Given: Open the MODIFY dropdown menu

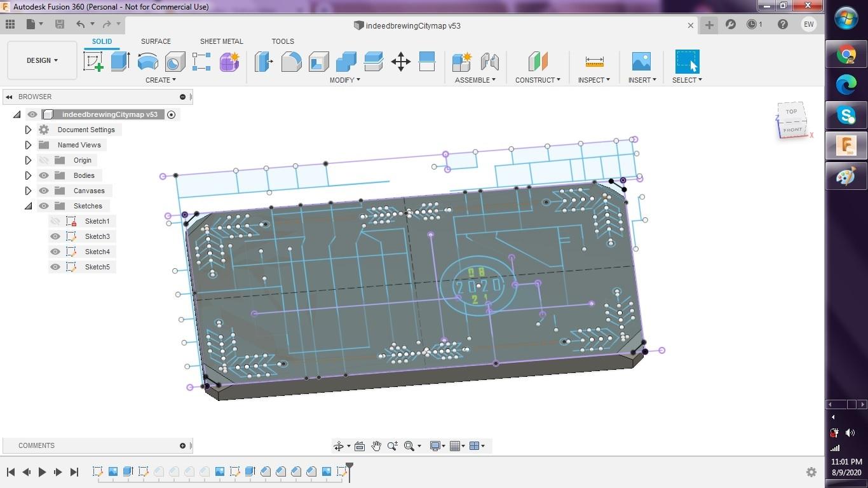Looking at the screenshot, I should coord(344,80).
